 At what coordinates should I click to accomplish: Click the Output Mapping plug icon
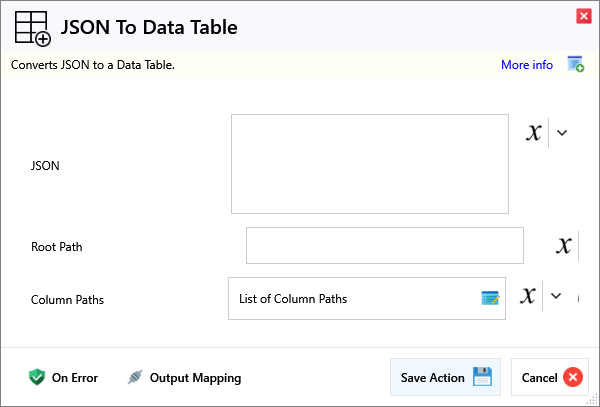(x=135, y=378)
